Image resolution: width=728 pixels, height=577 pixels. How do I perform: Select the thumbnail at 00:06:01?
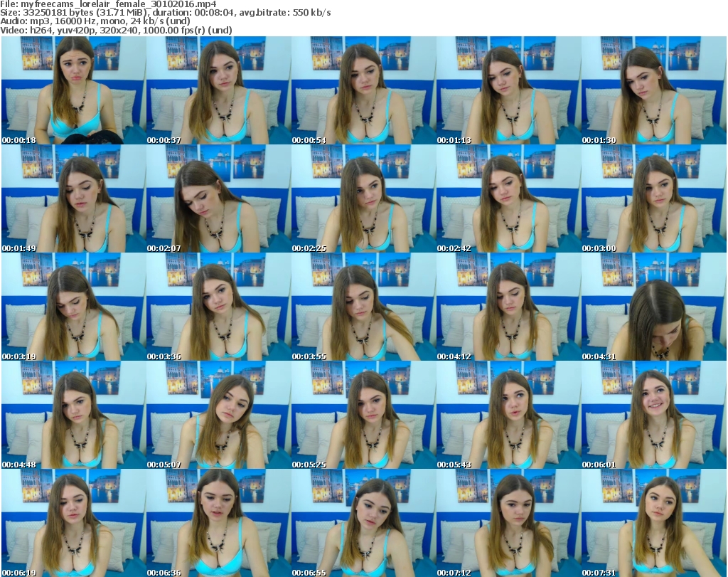tap(653, 415)
